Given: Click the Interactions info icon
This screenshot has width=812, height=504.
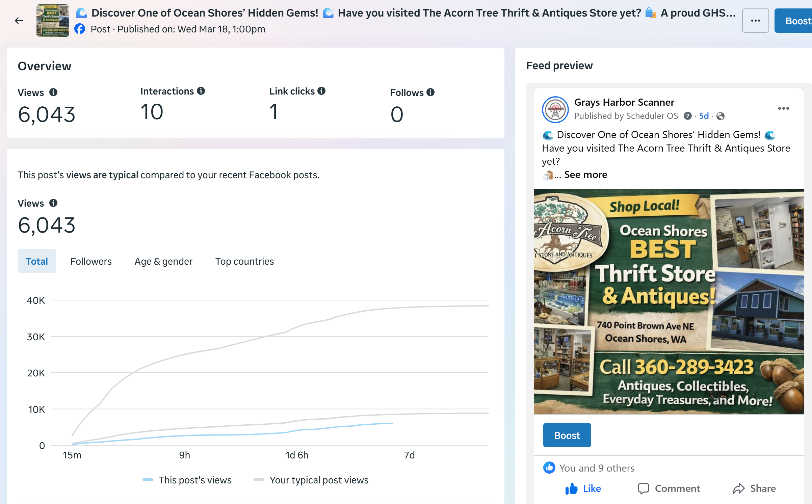Looking at the screenshot, I should [x=201, y=91].
